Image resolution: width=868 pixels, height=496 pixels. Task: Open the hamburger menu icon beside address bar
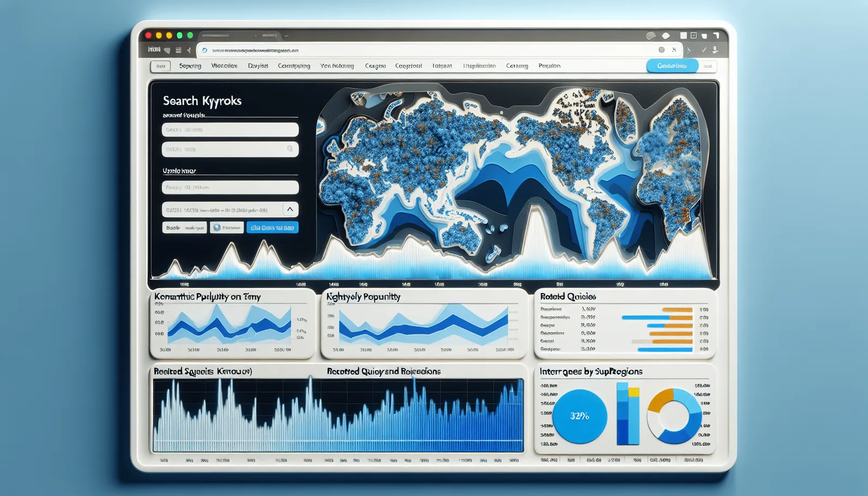178,50
